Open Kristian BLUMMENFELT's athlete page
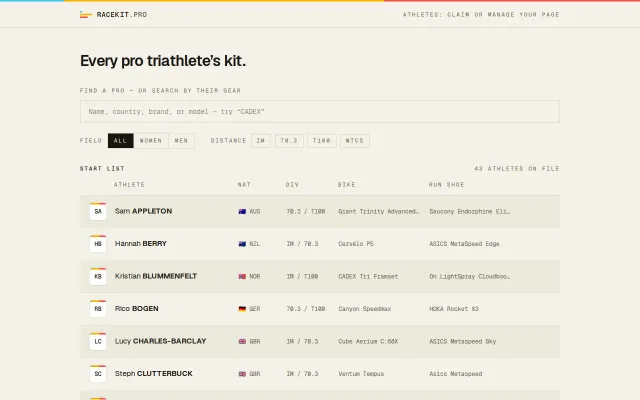The height and width of the screenshot is (400, 640). click(156, 276)
